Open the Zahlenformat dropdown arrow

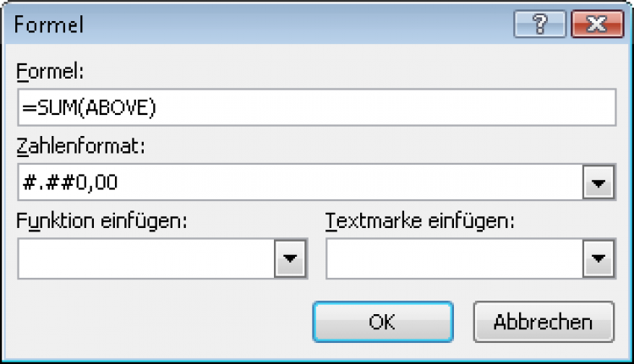(598, 182)
